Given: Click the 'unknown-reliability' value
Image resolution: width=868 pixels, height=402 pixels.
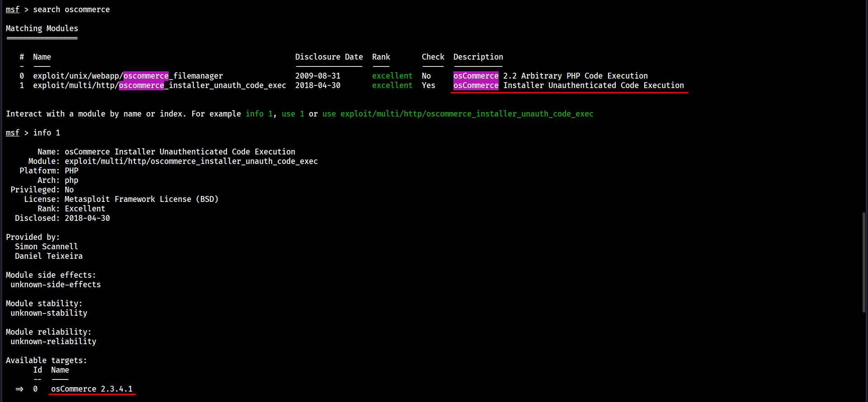Looking at the screenshot, I should (53, 341).
